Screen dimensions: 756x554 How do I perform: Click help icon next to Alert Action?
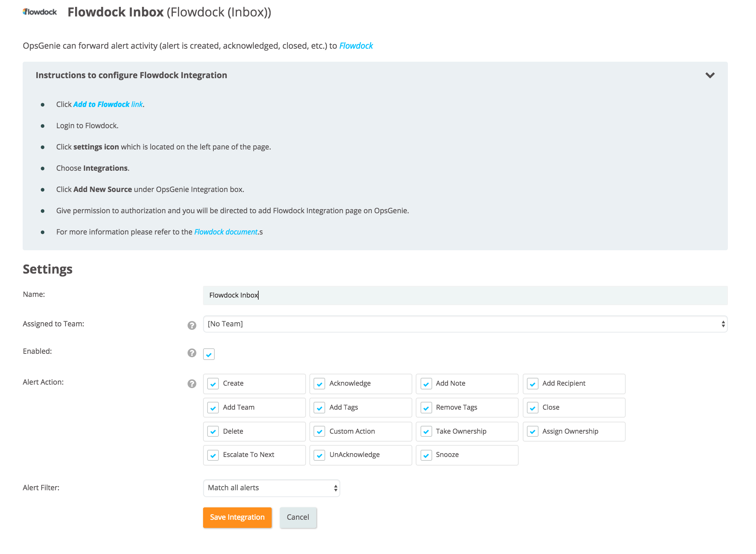(x=192, y=384)
